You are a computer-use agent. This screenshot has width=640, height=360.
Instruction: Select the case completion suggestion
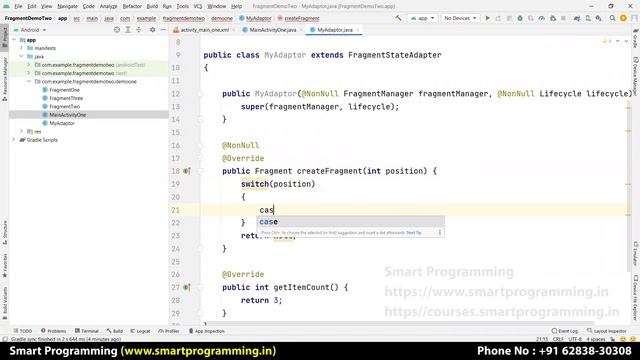point(351,222)
